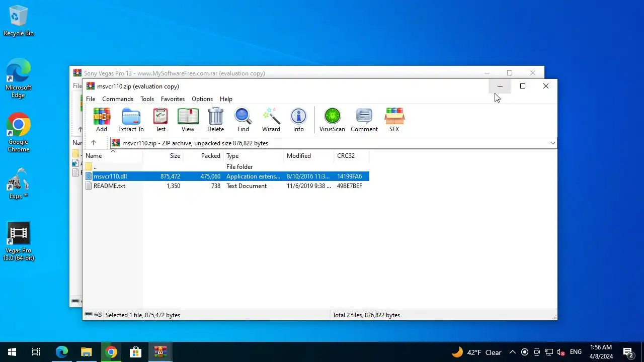Open the File menu

(91, 99)
